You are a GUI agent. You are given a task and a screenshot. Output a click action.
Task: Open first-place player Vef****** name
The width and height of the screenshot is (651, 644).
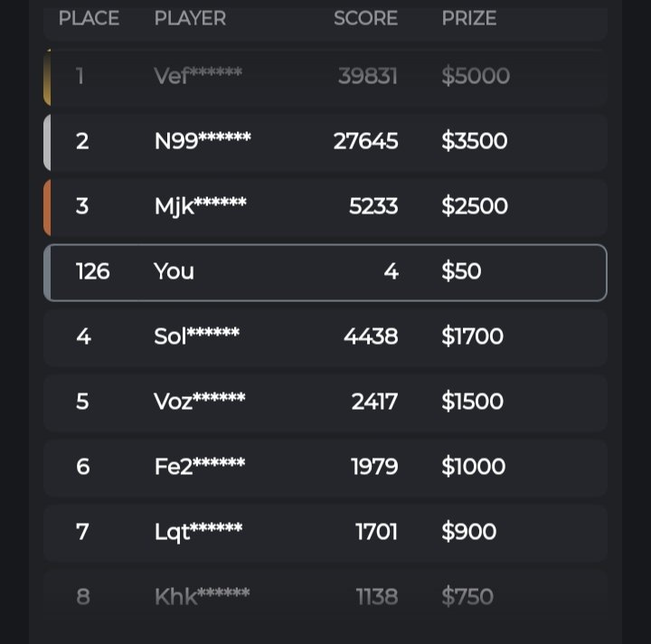198,76
